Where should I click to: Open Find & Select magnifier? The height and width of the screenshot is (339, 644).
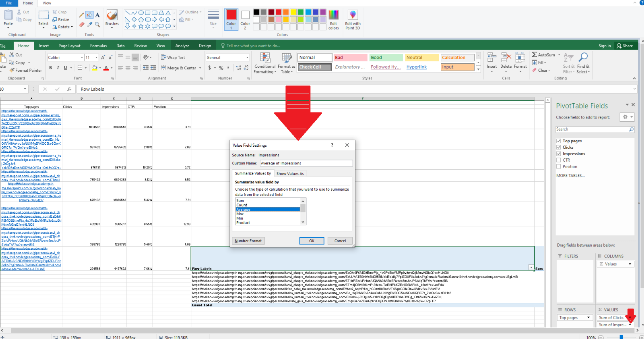[x=583, y=57]
